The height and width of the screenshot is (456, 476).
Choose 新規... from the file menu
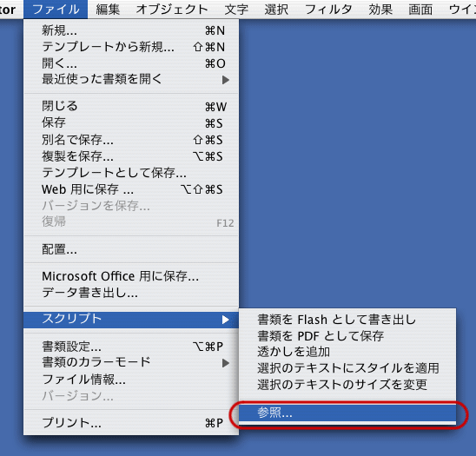[131, 30]
